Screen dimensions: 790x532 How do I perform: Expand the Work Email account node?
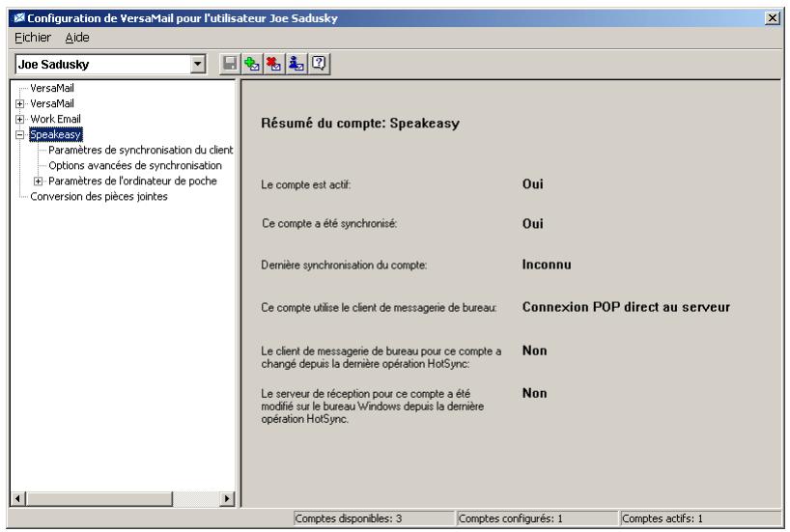tap(19, 120)
